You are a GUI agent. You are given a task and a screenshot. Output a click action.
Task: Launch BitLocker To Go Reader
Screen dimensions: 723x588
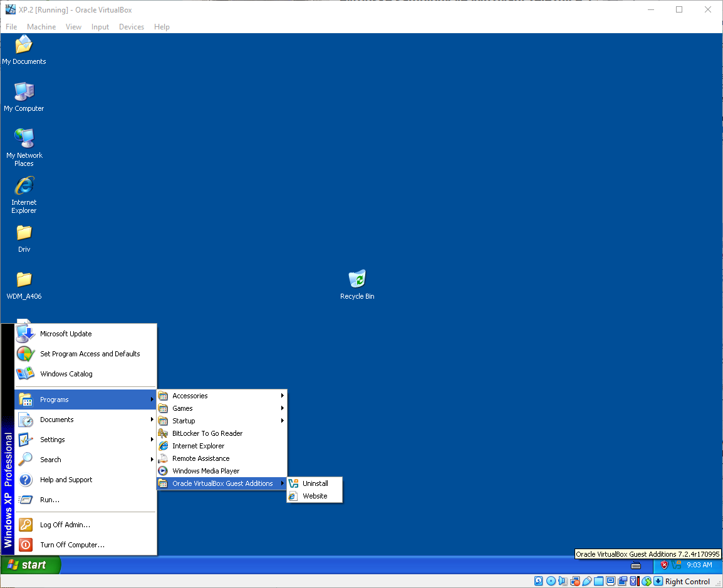[x=222, y=433]
